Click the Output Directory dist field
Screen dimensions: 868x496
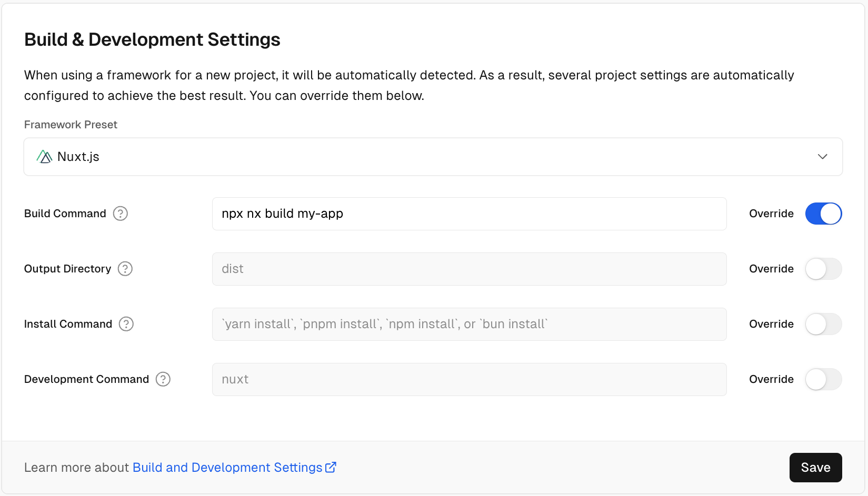(468, 269)
